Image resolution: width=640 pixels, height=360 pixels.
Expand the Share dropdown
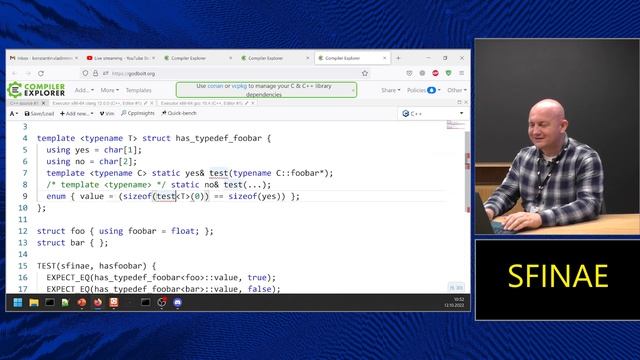point(391,90)
